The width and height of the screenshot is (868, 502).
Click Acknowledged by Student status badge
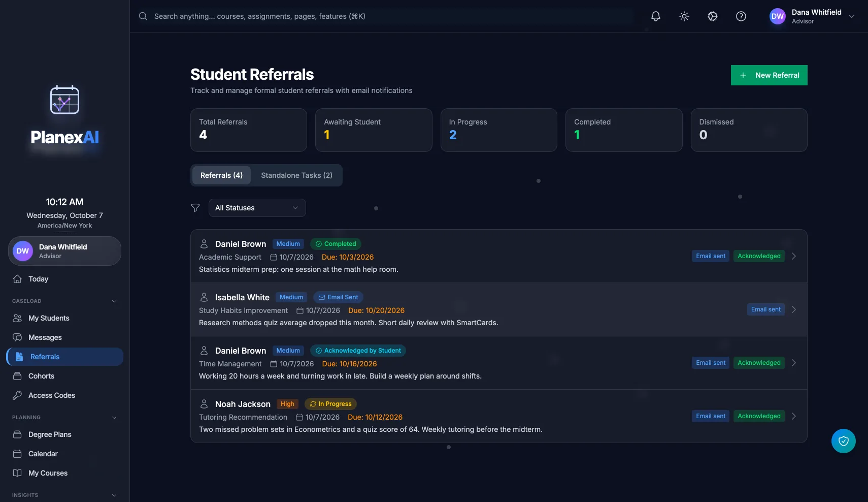point(358,351)
